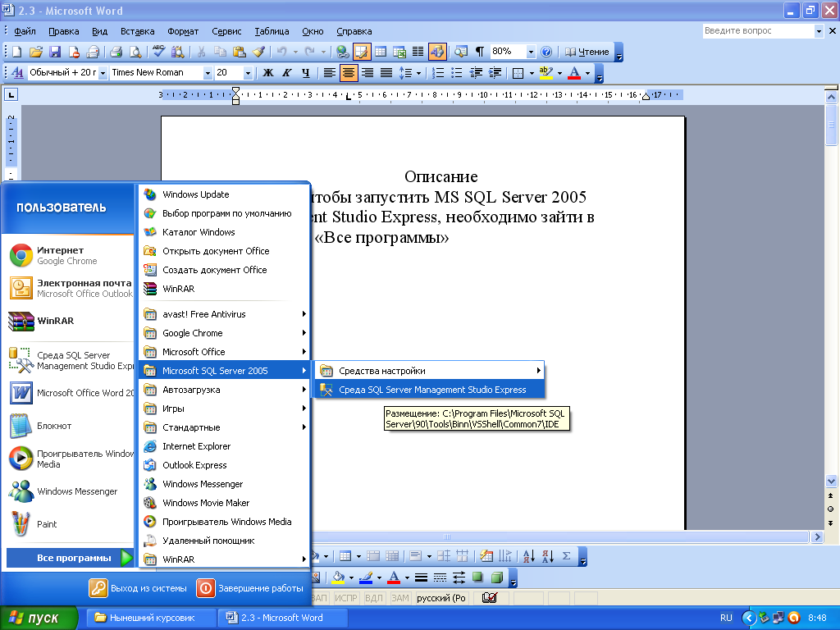840x630 pixels.
Task: Increase paragraph indent
Action: 495,72
